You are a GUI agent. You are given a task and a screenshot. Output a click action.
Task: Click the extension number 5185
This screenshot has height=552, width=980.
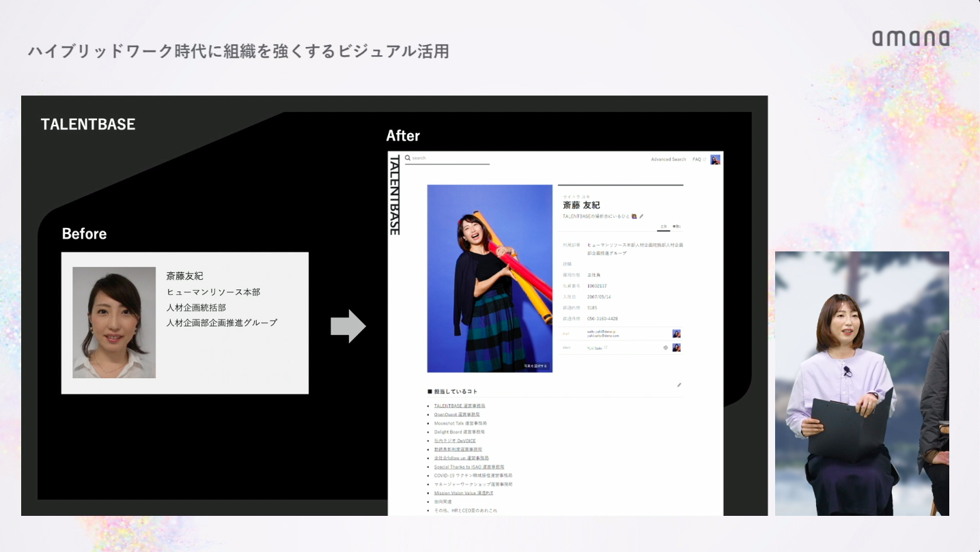tap(592, 308)
